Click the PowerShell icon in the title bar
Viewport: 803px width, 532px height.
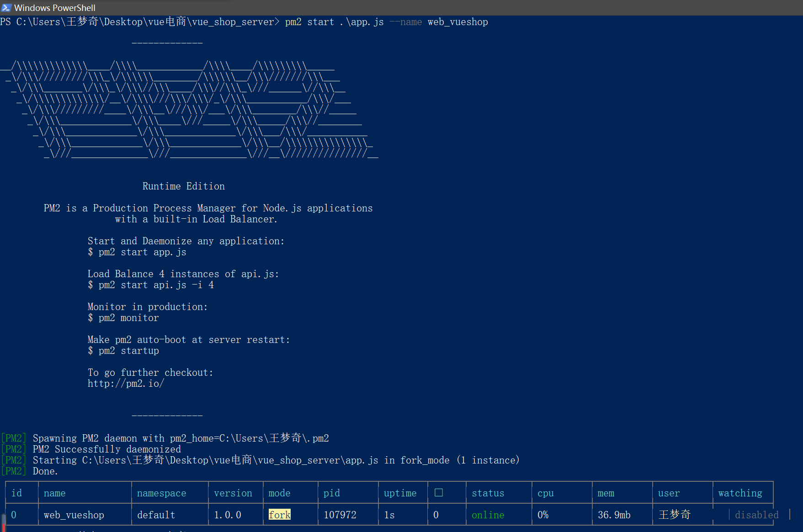(6, 7)
